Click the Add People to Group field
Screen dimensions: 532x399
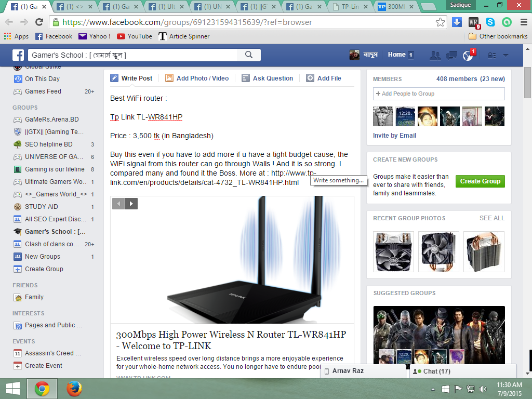coord(438,94)
